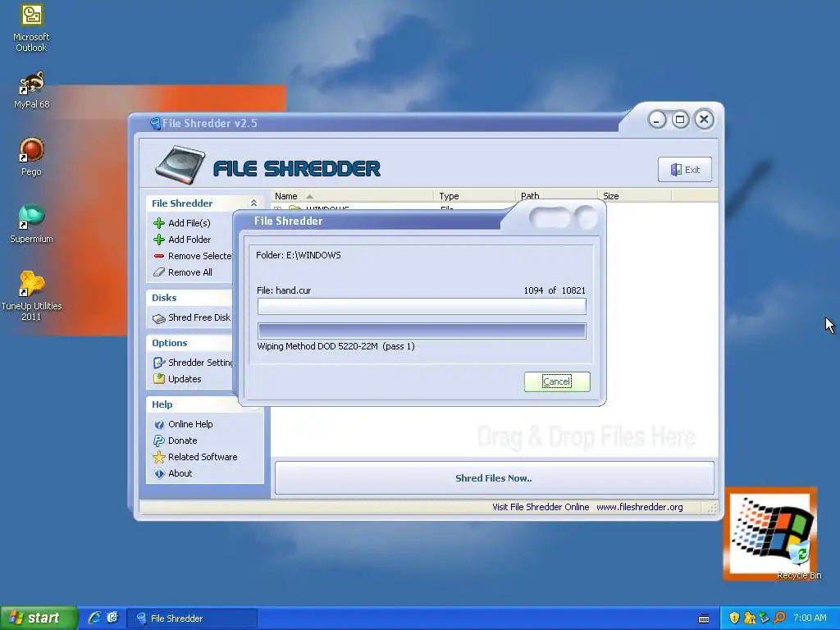
Task: Click Remove Selected in sidebar
Action: 192,256
